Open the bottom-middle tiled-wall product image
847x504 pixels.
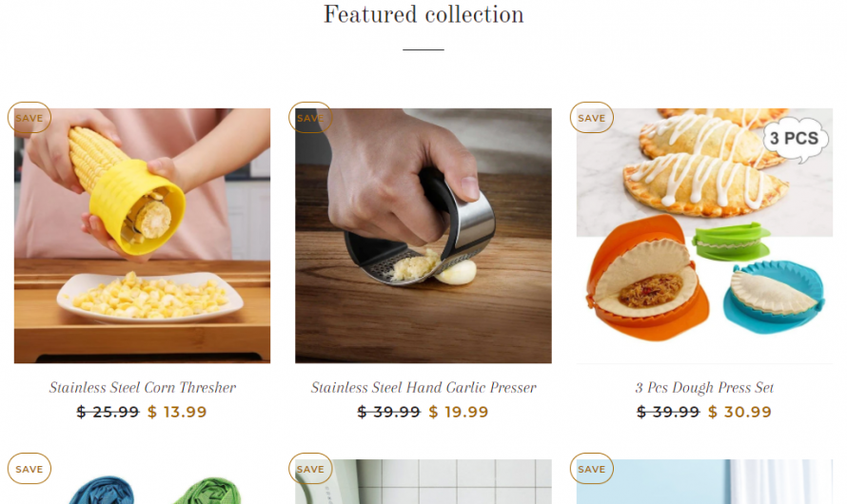[423, 487]
